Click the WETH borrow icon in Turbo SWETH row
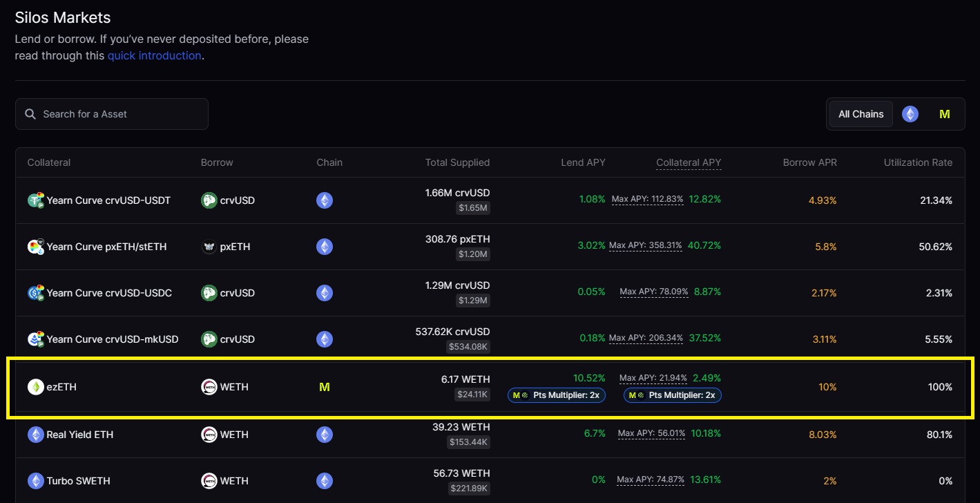This screenshot has height=503, width=980. [209, 481]
